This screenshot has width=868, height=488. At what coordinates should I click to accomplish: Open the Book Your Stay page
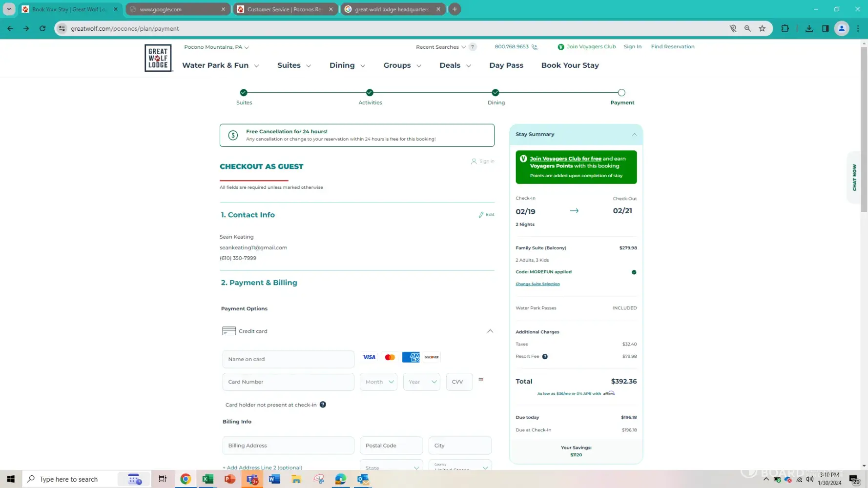570,65
